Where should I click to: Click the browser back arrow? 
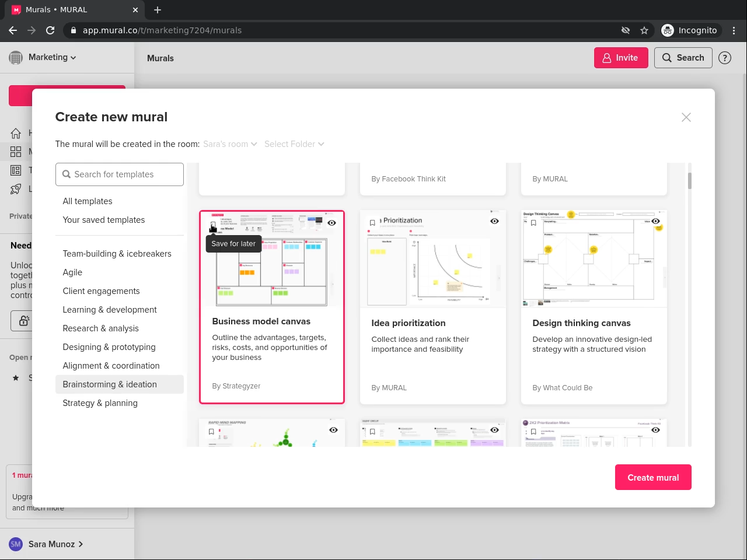[13, 30]
